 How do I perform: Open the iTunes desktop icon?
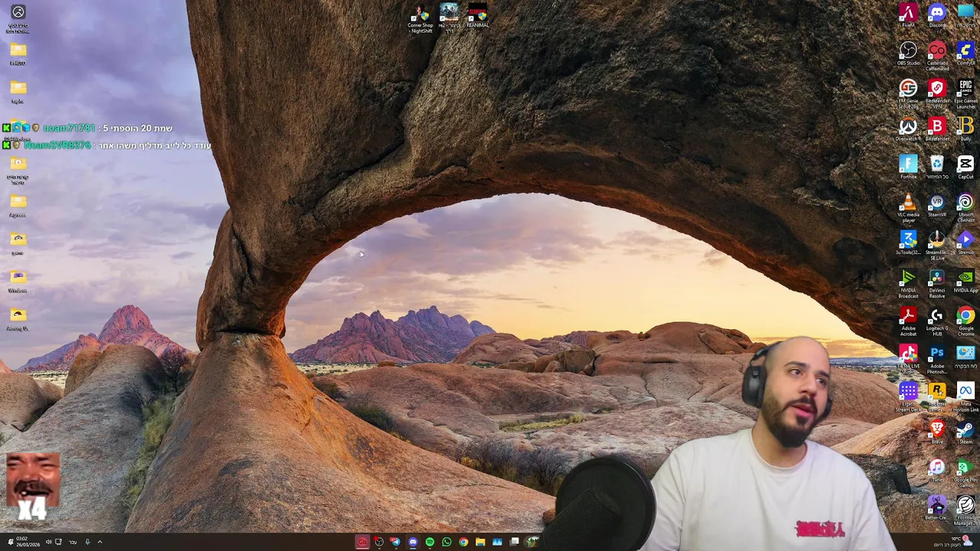(x=937, y=471)
